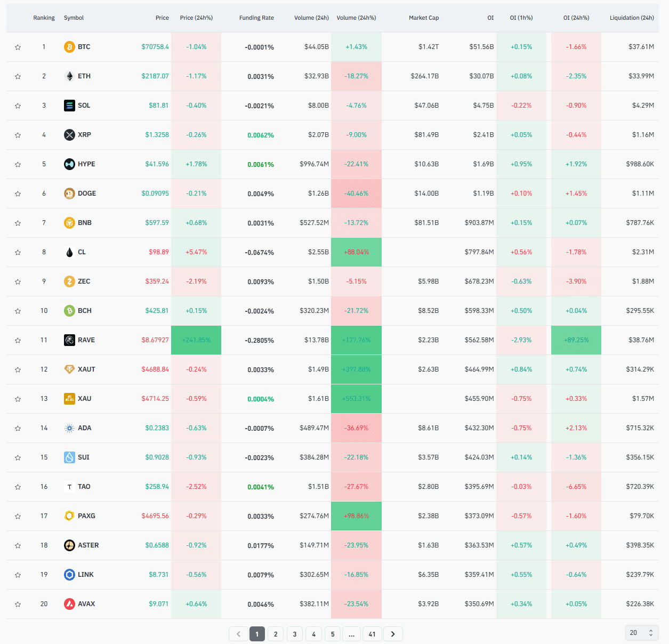Toggle favorite star for BTC row
The height and width of the screenshot is (644, 669).
[x=18, y=47]
